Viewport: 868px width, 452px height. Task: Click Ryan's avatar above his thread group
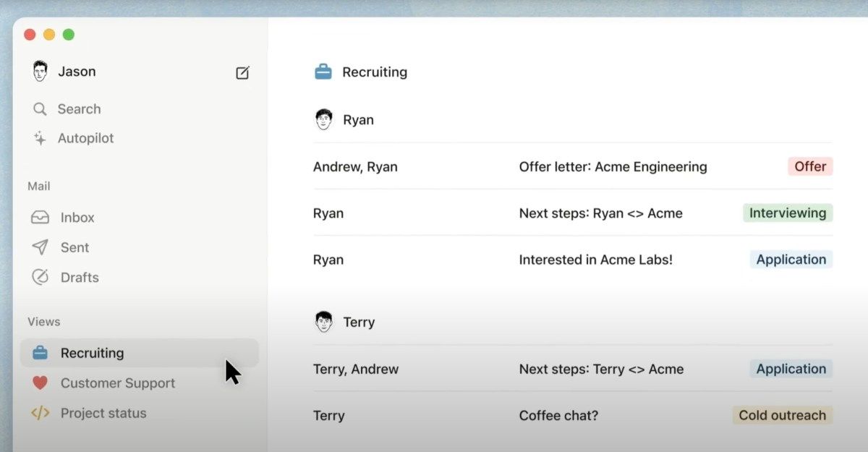click(x=321, y=119)
